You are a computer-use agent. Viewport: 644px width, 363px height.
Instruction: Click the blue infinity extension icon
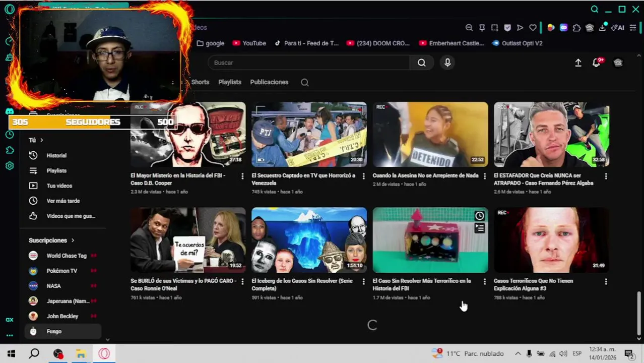coord(563,28)
